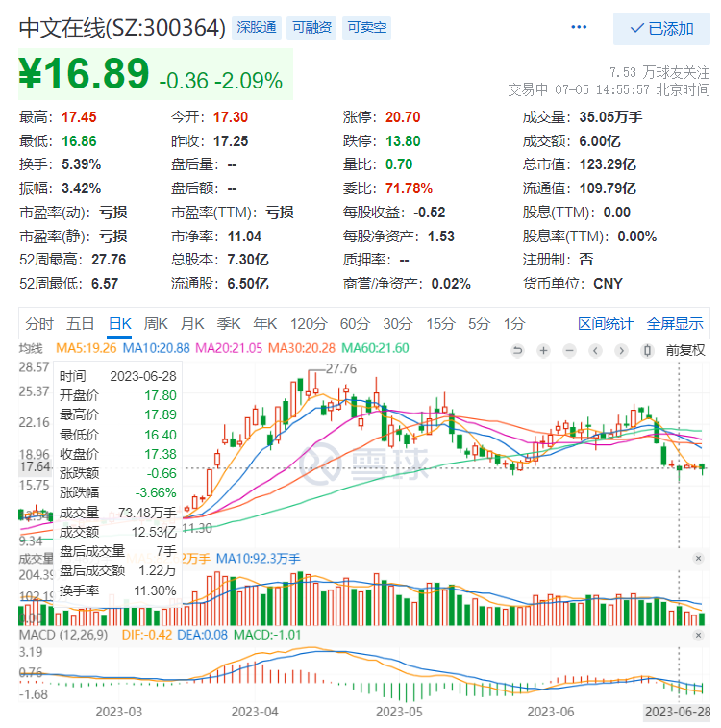Click the 深股通 tag badge
721x728 pixels.
[x=259, y=28]
